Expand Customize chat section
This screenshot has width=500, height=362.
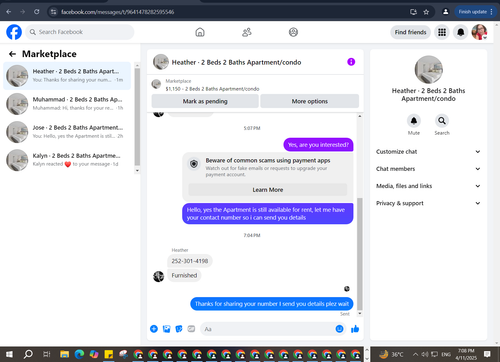pyautogui.click(x=428, y=152)
